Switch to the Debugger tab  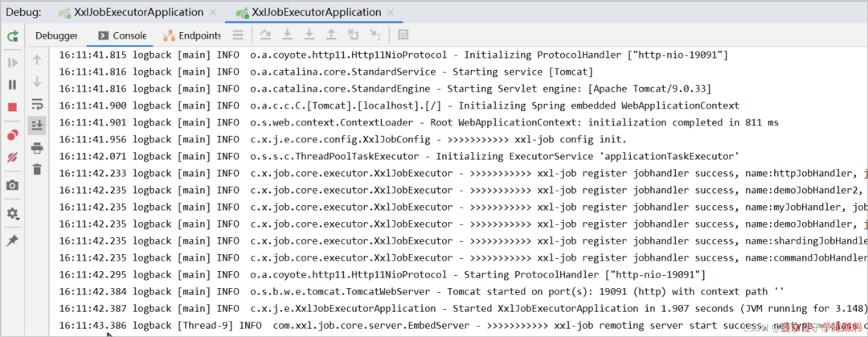(x=56, y=35)
